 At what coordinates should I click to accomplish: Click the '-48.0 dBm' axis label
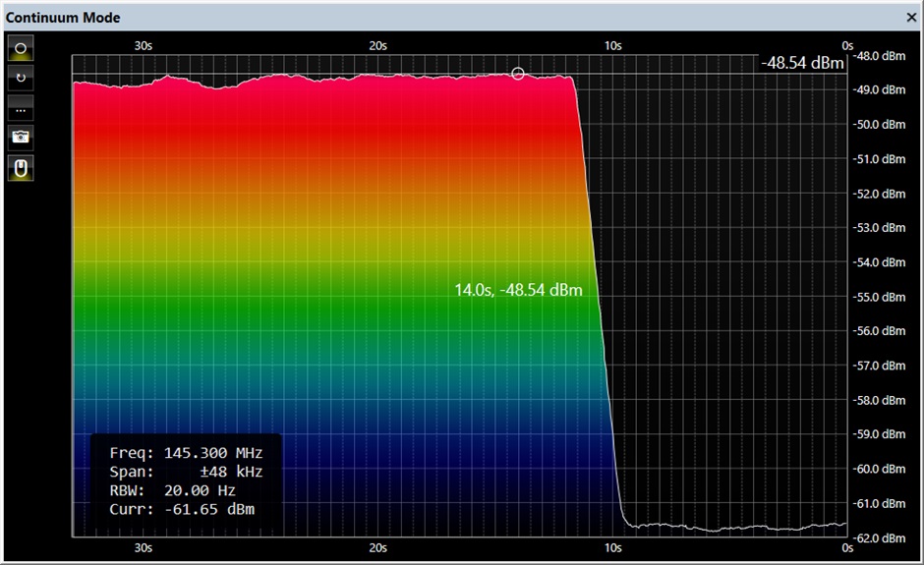879,56
